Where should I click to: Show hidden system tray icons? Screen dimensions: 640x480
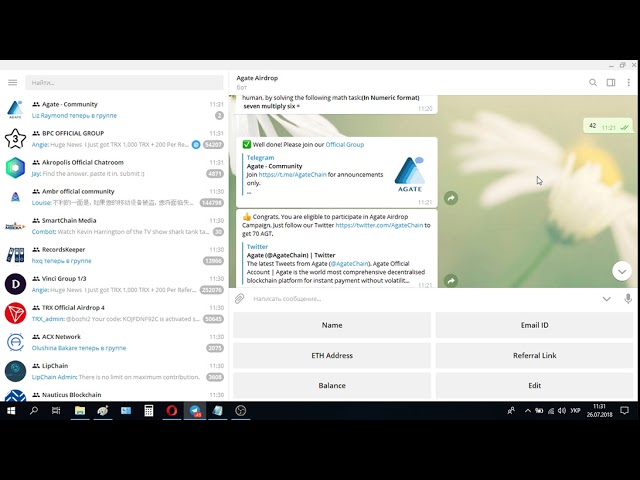tap(528, 411)
